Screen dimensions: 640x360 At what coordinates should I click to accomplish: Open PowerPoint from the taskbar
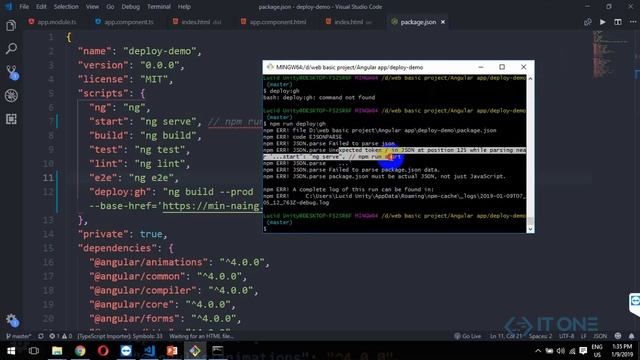(x=172, y=351)
